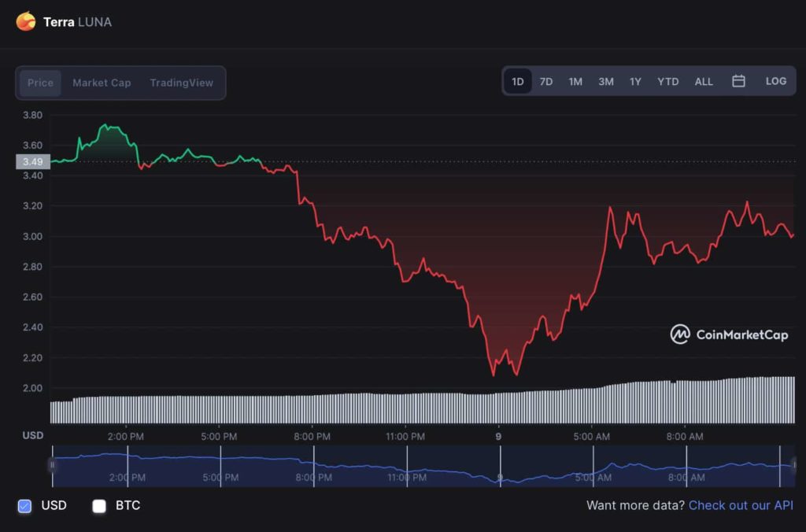Select the 7D time range
Viewport: 806px width, 532px height.
point(546,81)
